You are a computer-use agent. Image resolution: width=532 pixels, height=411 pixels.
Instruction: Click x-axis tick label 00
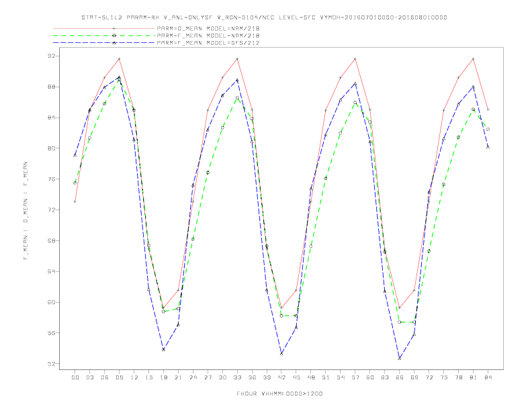(x=75, y=377)
